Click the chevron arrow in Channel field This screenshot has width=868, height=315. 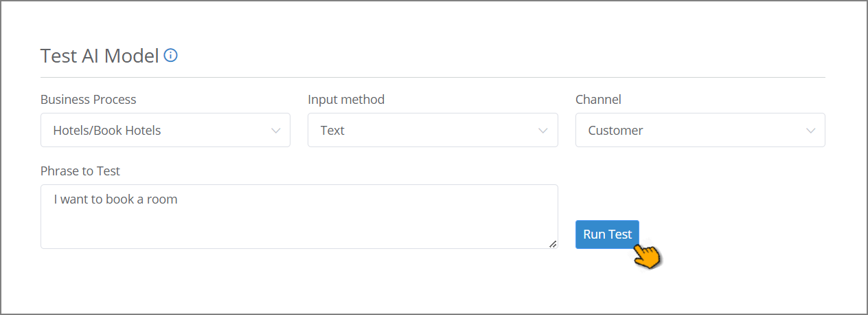pyautogui.click(x=811, y=131)
